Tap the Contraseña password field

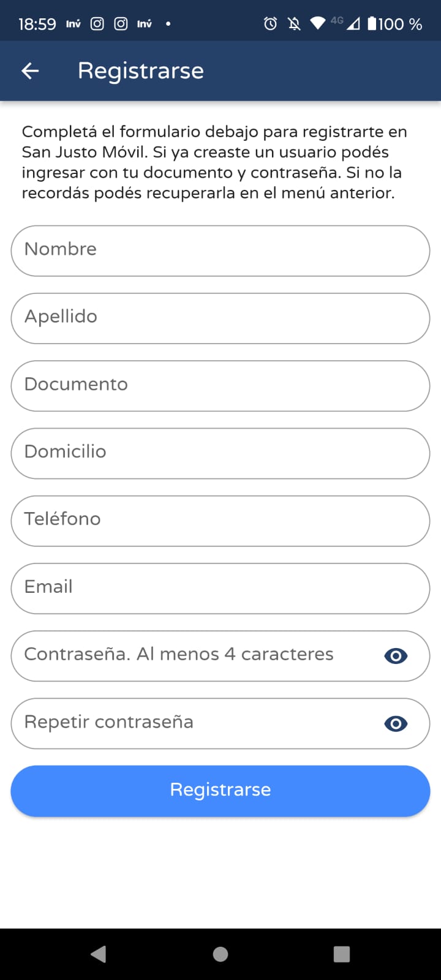pyautogui.click(x=196, y=655)
